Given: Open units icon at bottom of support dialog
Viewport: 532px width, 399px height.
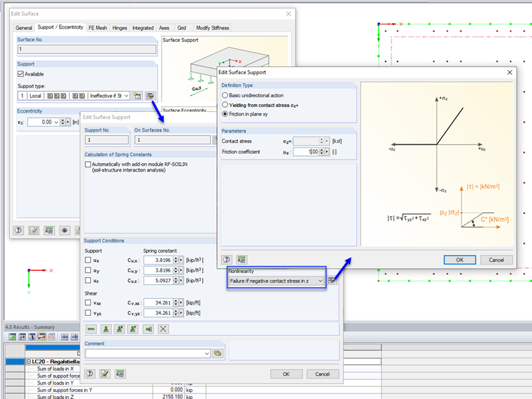Looking at the screenshot, I should point(120,374).
